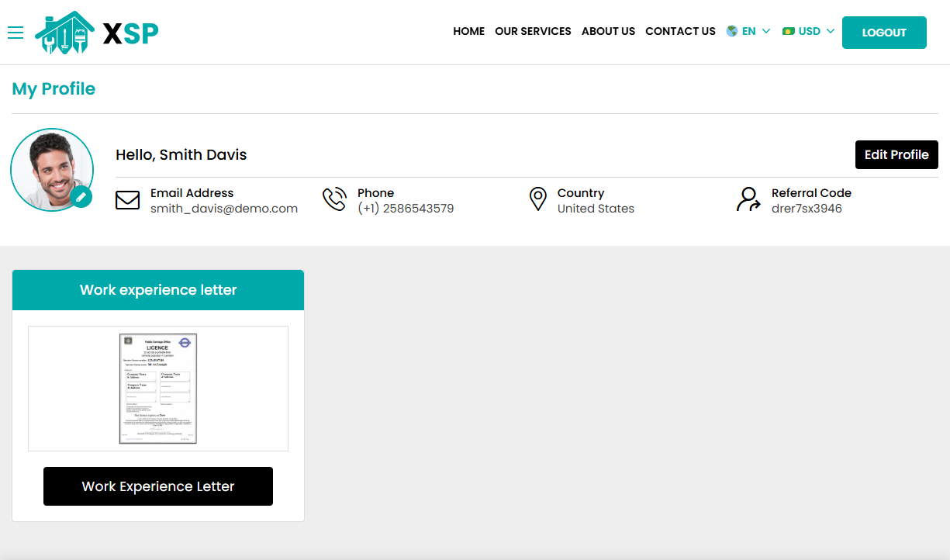Open the work experience letter document thumbnail

pyautogui.click(x=157, y=388)
